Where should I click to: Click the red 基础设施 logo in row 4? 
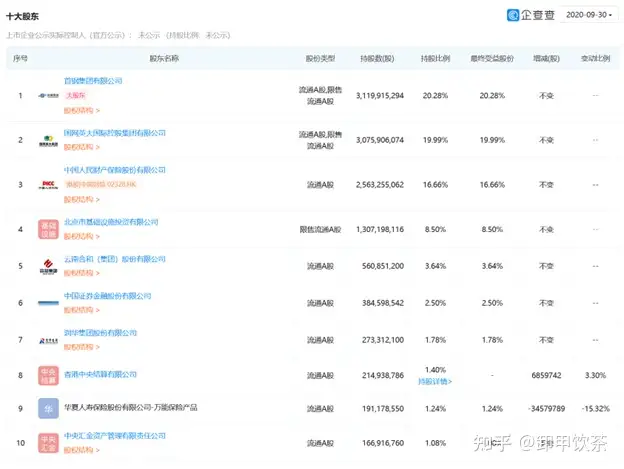point(48,230)
